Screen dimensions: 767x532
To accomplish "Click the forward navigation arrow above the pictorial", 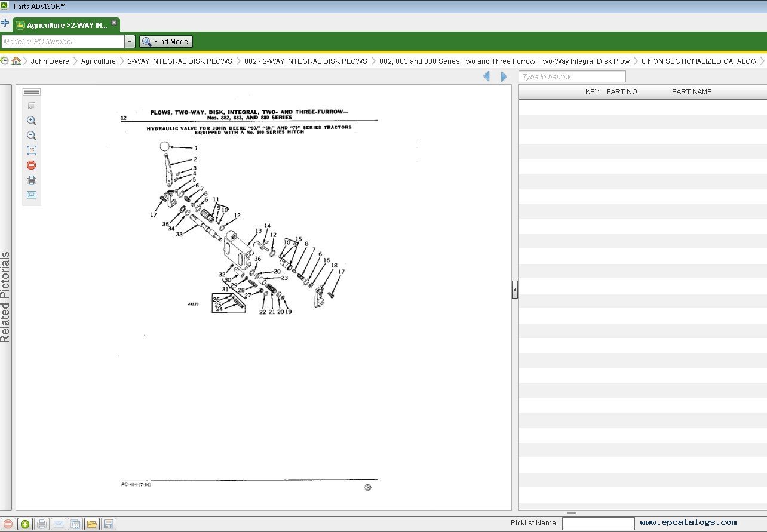I will [503, 76].
